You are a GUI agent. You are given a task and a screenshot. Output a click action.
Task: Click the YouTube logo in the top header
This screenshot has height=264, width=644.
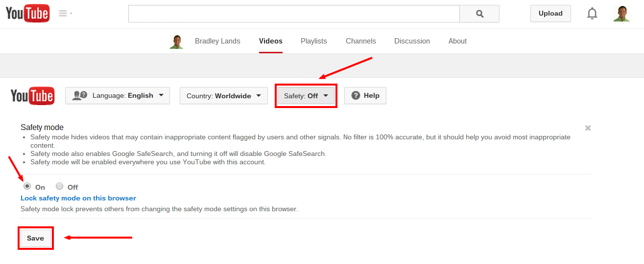point(27,14)
